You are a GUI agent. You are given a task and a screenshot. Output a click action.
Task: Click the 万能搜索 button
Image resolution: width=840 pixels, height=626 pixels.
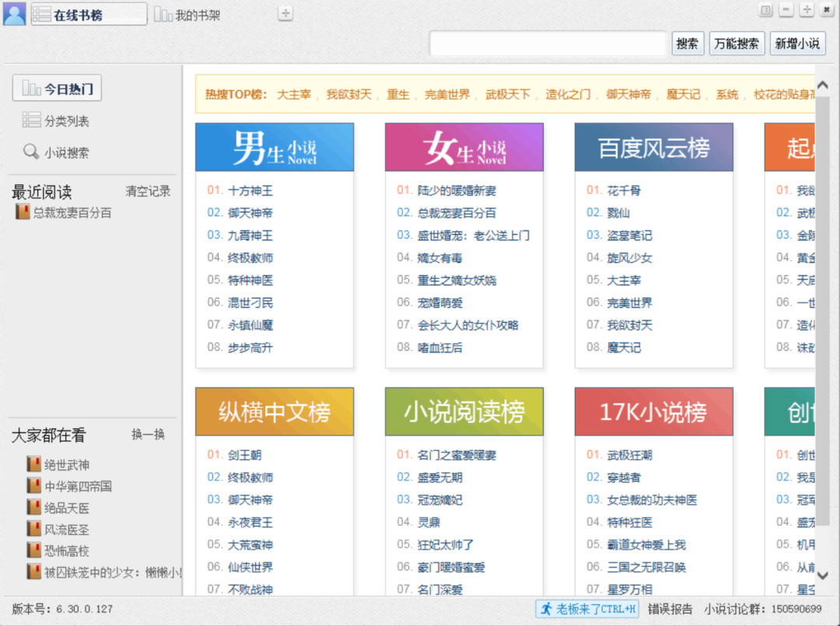click(x=736, y=43)
